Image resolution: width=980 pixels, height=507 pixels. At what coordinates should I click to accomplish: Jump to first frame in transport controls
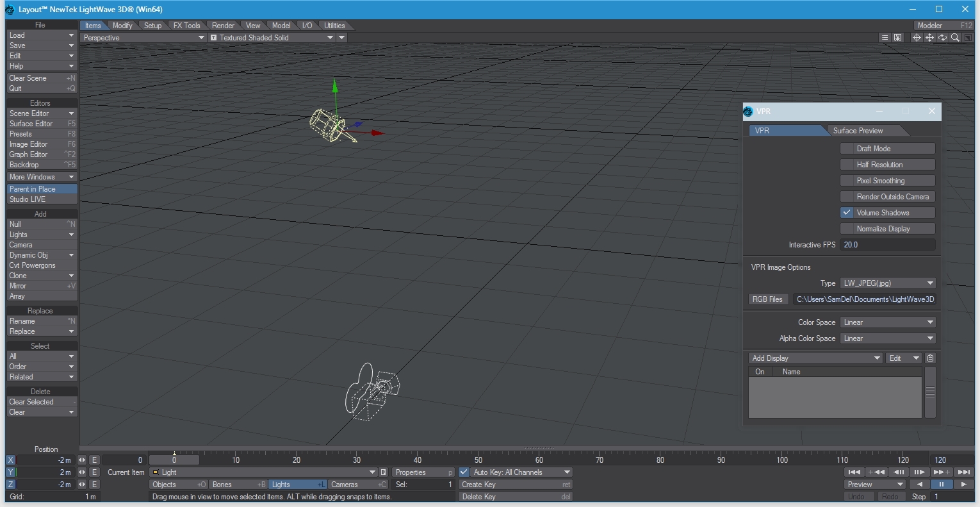click(x=854, y=472)
